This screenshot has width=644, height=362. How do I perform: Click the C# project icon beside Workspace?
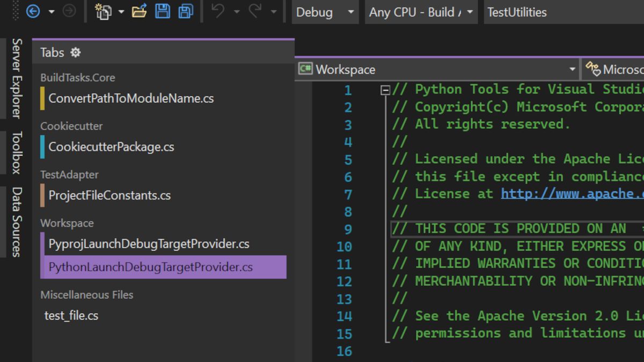[x=305, y=69]
